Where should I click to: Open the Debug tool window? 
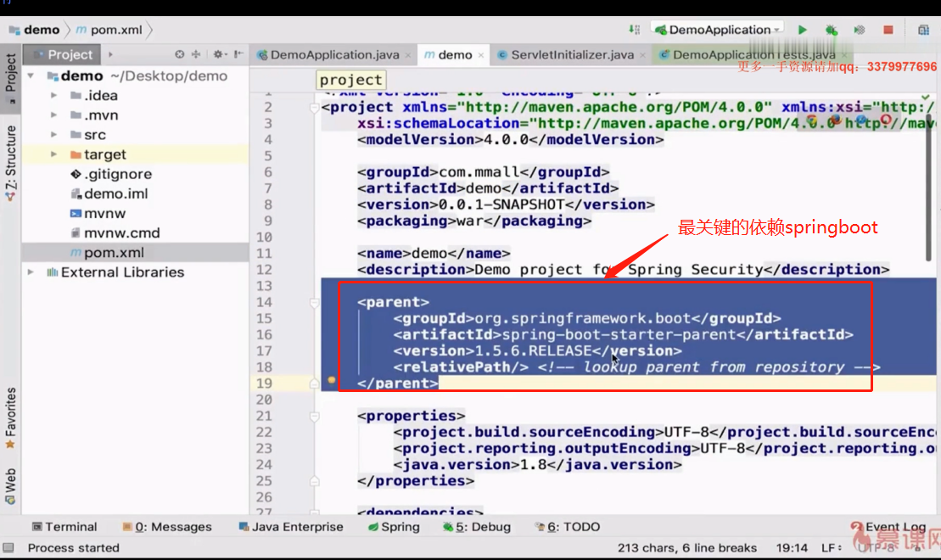coord(477,527)
